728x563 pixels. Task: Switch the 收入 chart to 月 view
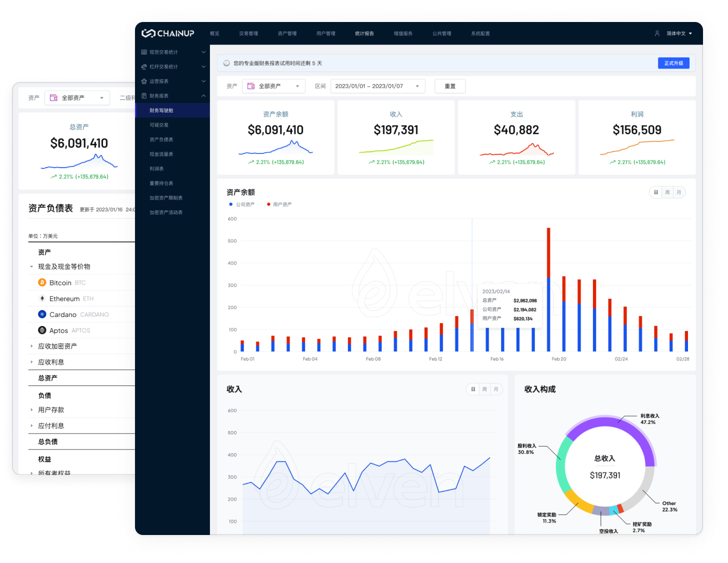[x=495, y=389]
